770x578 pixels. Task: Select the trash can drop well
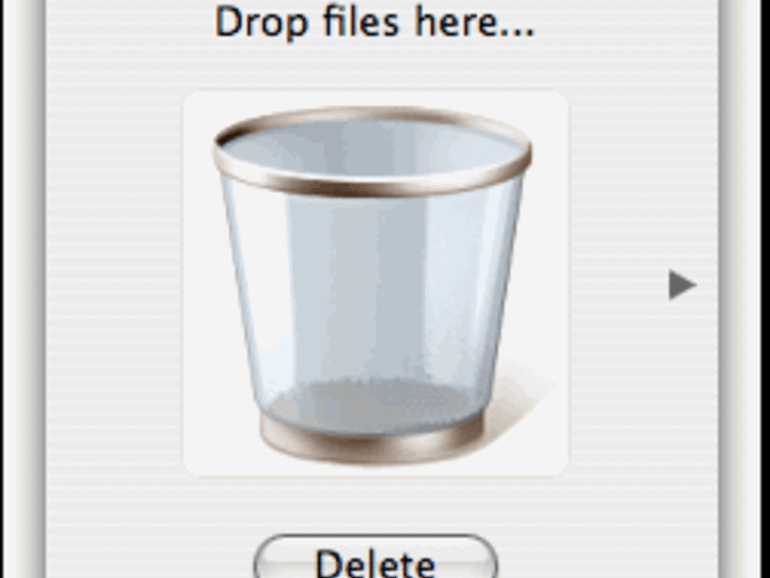tap(376, 283)
